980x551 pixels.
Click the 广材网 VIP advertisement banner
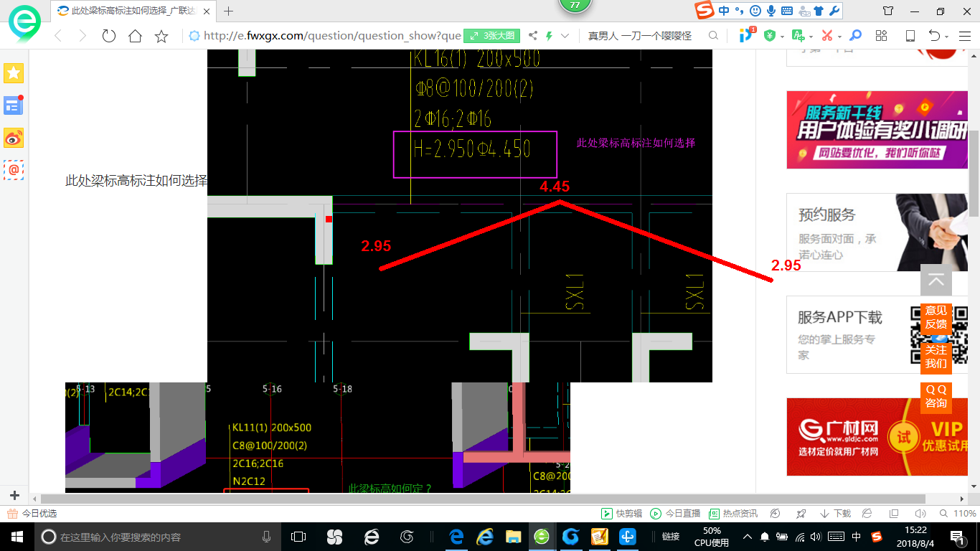pos(877,437)
